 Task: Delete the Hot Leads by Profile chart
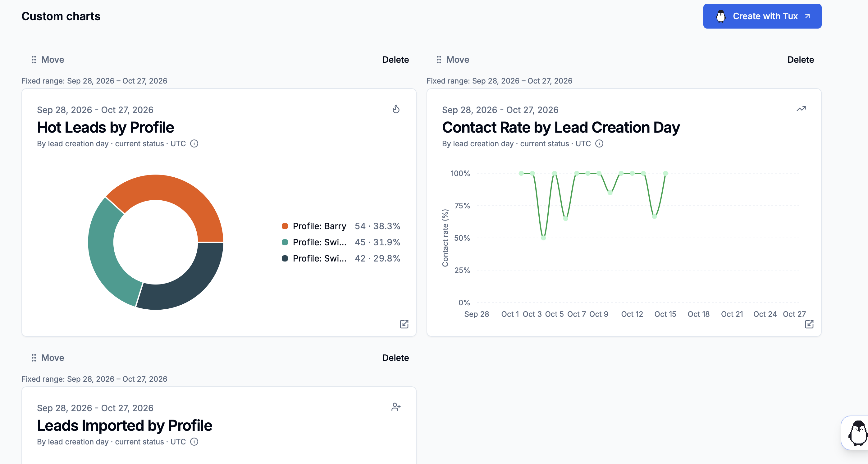click(x=395, y=60)
